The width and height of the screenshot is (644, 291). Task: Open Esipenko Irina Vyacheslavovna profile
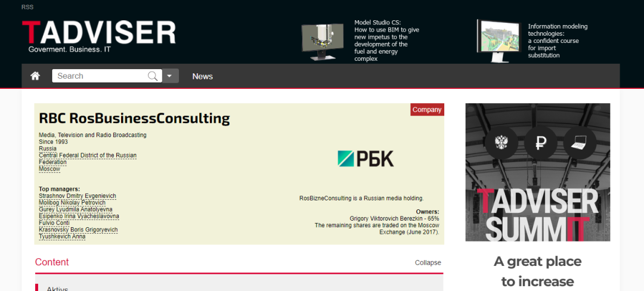[79, 216]
